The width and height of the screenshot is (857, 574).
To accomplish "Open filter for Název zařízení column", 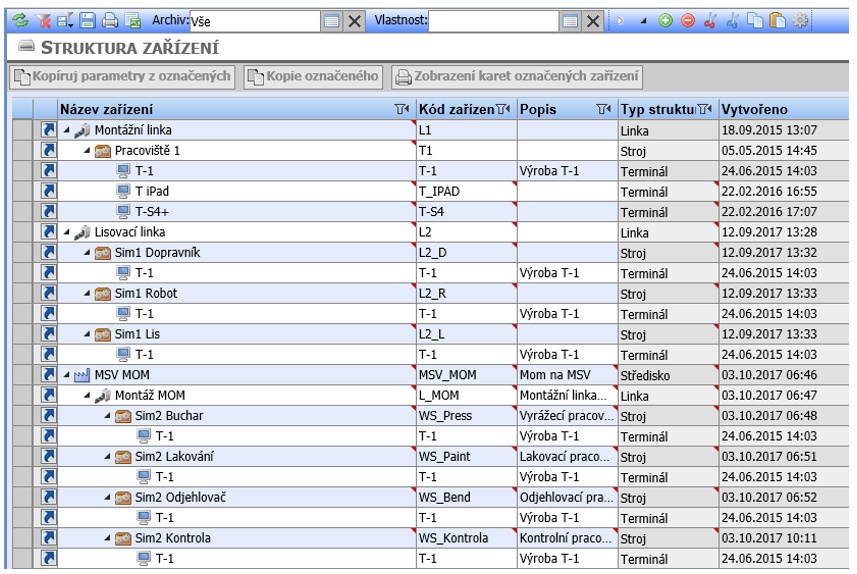I will pyautogui.click(x=402, y=109).
